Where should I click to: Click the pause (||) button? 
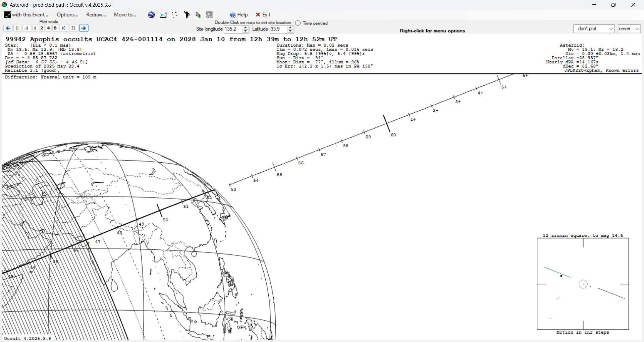[x=17, y=28]
